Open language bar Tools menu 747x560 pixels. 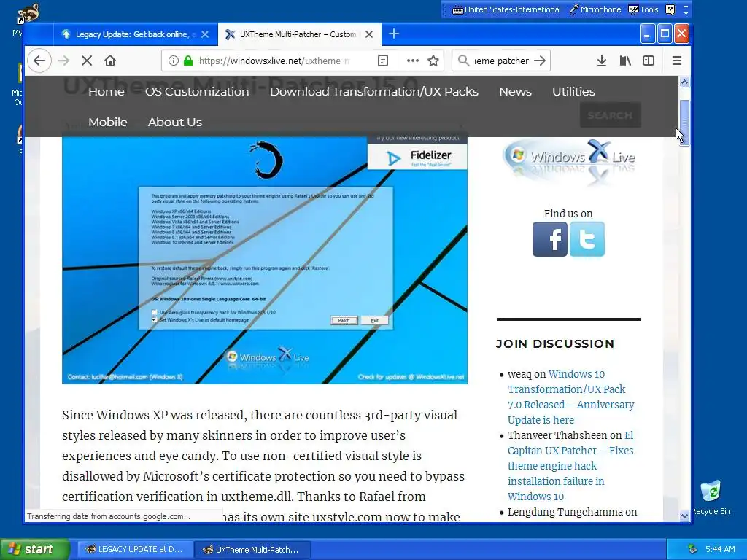click(643, 9)
